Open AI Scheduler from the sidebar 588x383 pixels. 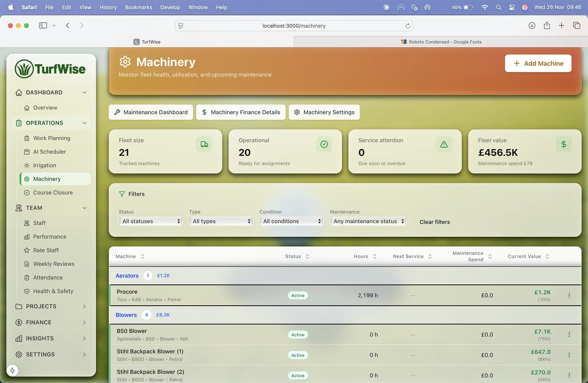pyautogui.click(x=49, y=151)
